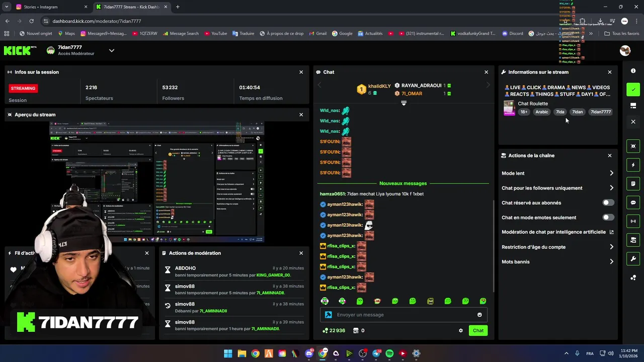Open the emoji picker in message box
Image resolution: width=644 pixels, height=362 pixels.
pos(479,315)
